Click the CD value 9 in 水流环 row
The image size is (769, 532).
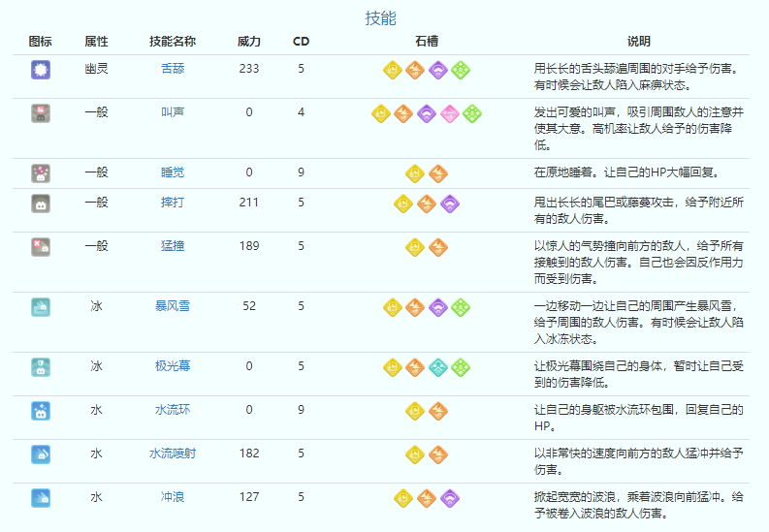tap(302, 410)
